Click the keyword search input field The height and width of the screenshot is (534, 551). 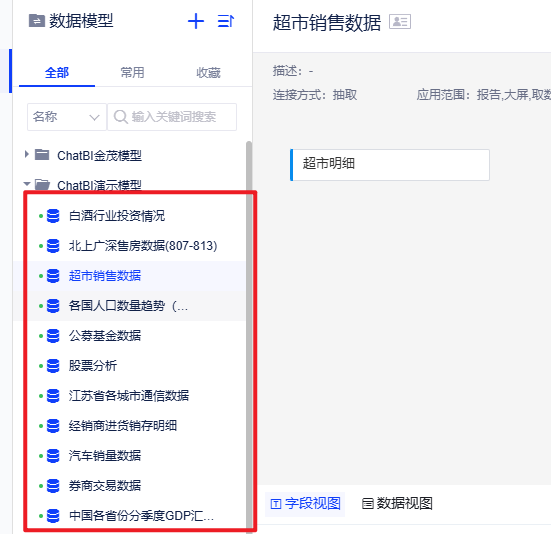click(172, 117)
